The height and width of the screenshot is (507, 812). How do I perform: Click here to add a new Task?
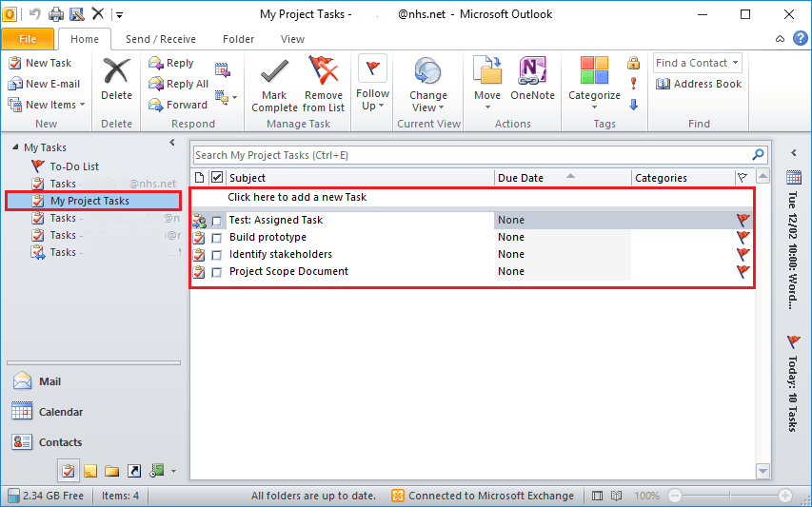297,197
